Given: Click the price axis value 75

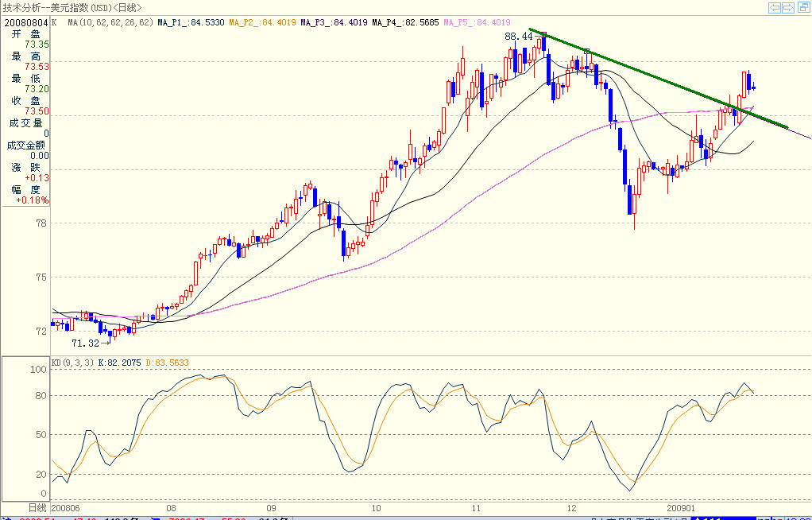Looking at the screenshot, I should 41,277.
